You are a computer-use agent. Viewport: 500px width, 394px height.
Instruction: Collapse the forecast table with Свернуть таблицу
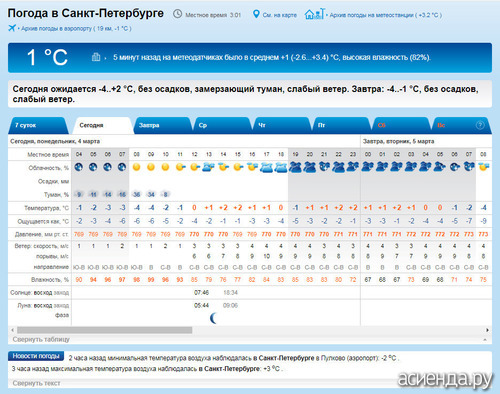(41, 339)
